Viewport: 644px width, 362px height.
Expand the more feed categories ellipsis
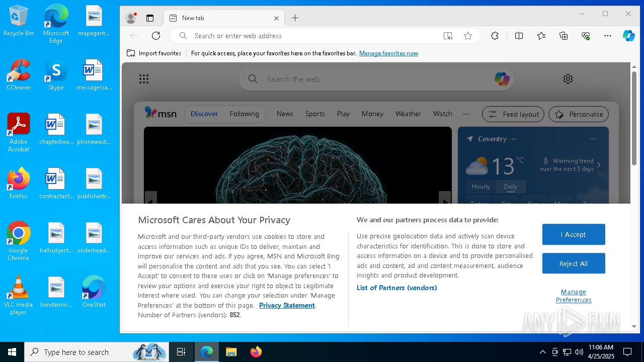pos(466,114)
